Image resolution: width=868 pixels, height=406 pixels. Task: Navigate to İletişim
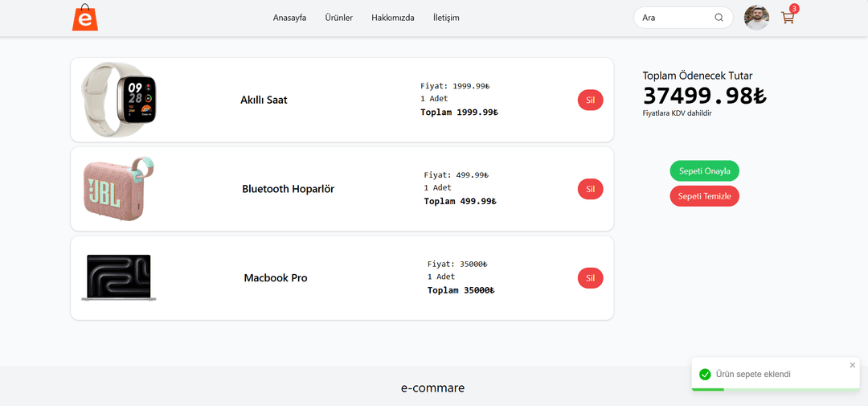pos(446,18)
